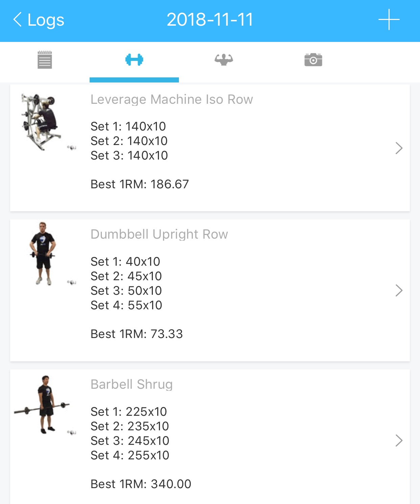Expand Dumbbell Upright Row chevron
The image size is (420, 504).
399,290
